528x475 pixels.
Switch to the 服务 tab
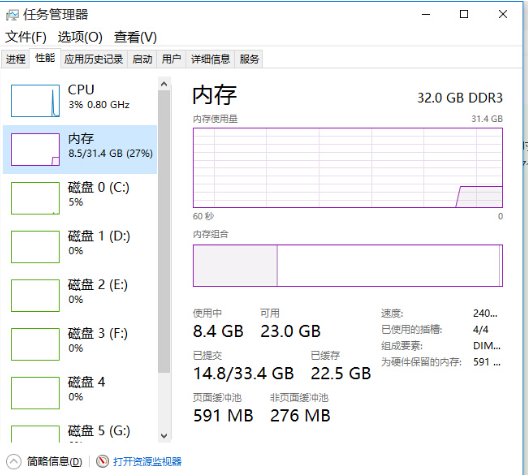coord(249,59)
